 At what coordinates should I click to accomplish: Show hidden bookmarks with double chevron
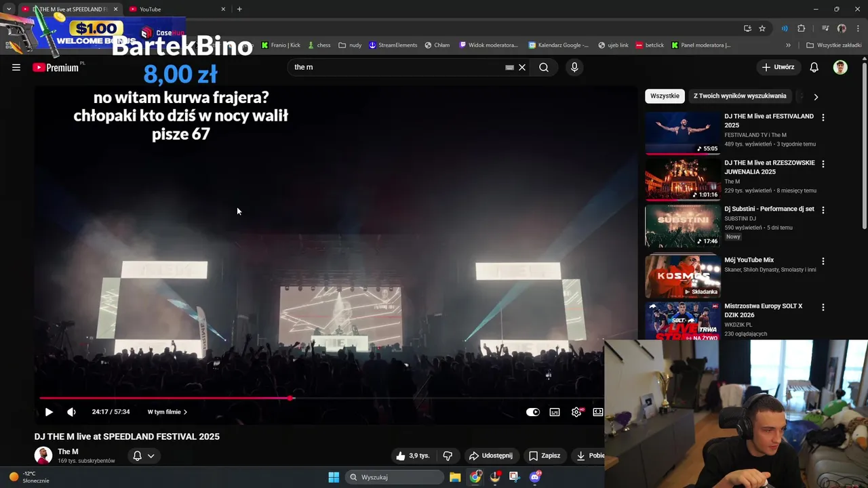pos(788,45)
